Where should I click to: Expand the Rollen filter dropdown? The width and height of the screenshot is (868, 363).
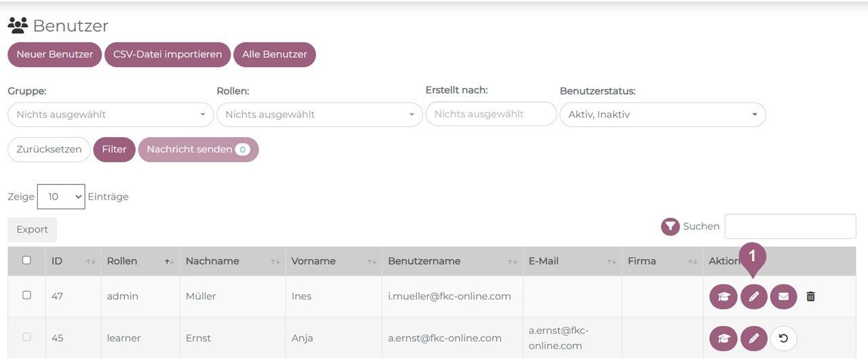(x=319, y=115)
